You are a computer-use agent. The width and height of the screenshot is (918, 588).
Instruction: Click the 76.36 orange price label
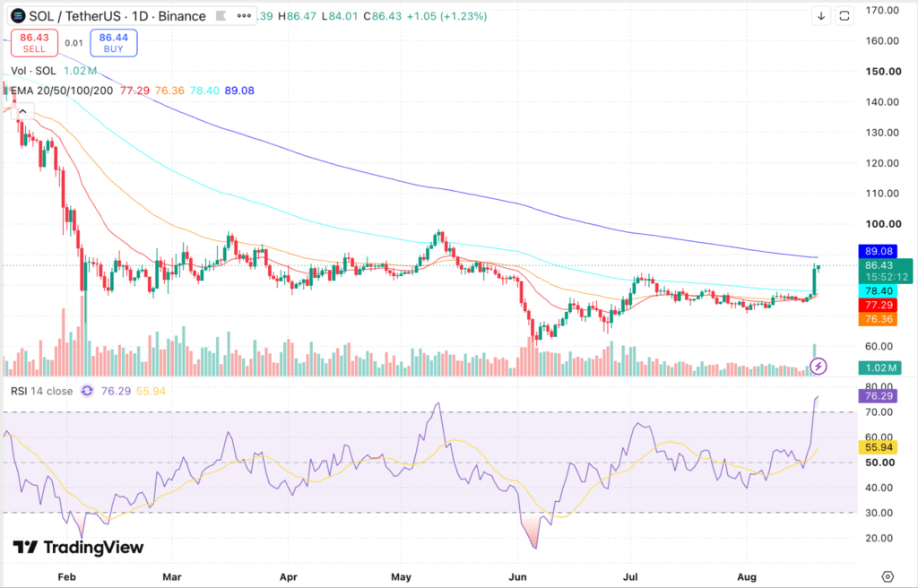click(x=879, y=319)
